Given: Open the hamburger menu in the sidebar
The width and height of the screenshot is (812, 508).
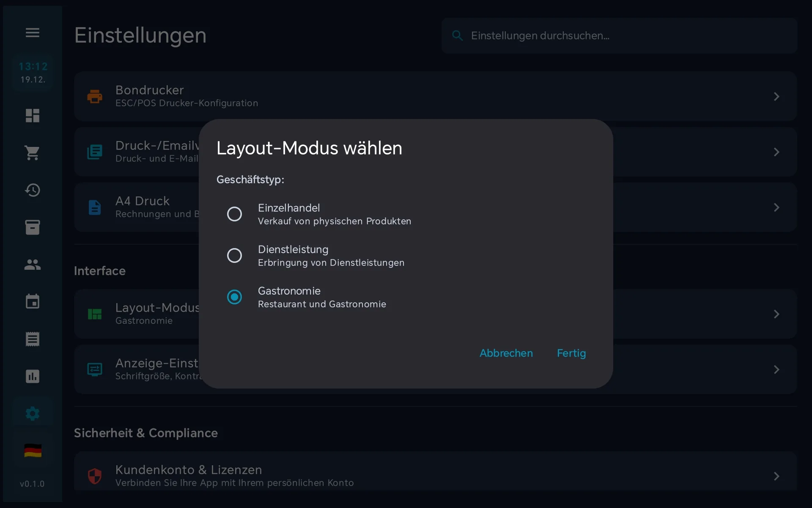Looking at the screenshot, I should pyautogui.click(x=33, y=33).
